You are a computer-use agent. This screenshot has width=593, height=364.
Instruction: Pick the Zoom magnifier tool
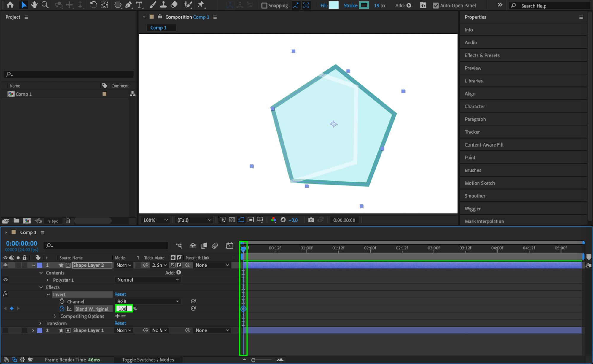point(45,5)
